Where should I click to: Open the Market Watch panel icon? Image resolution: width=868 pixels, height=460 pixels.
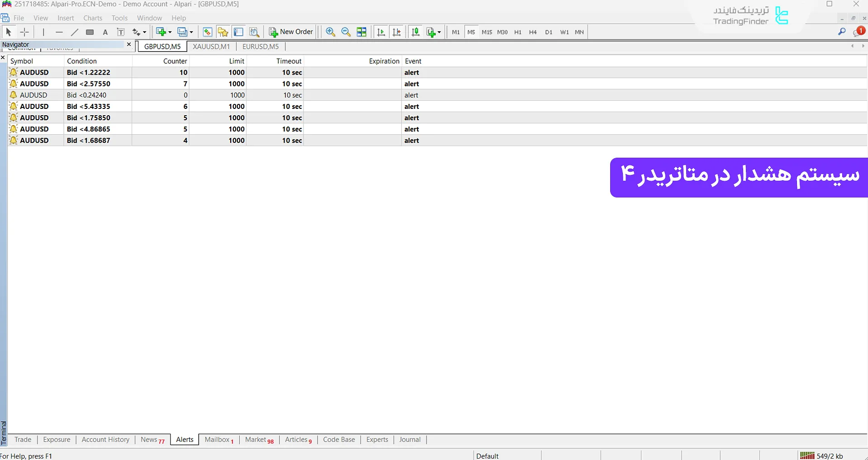207,32
